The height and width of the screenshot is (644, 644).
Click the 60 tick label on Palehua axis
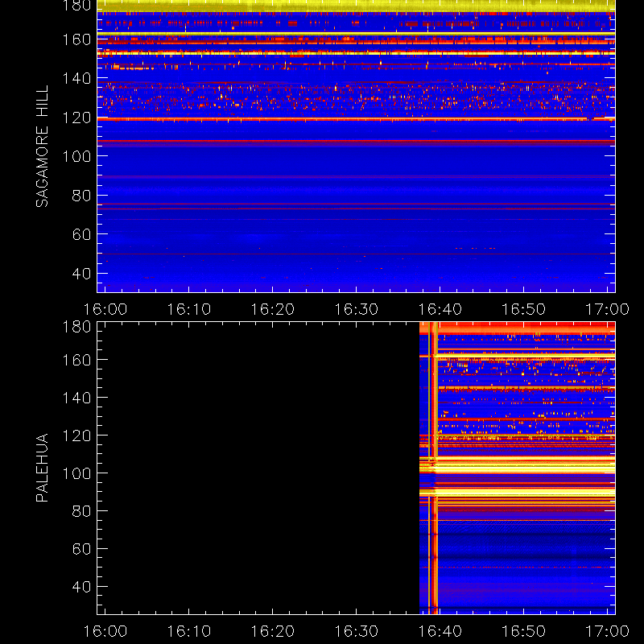pos(81,549)
